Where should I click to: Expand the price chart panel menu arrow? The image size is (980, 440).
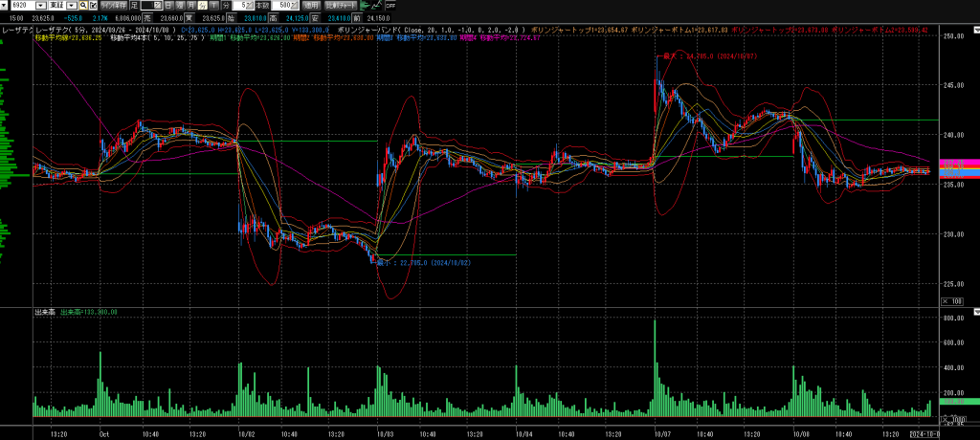pos(975,28)
